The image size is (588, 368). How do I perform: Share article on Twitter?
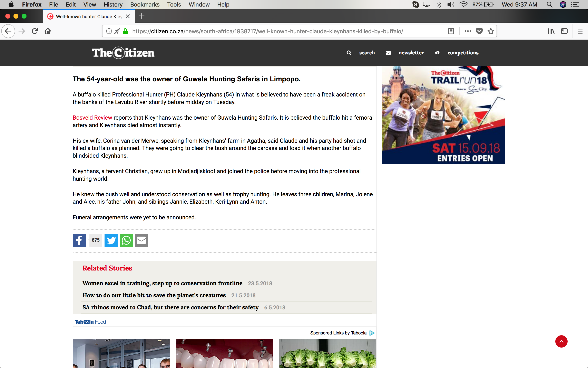pos(111,240)
